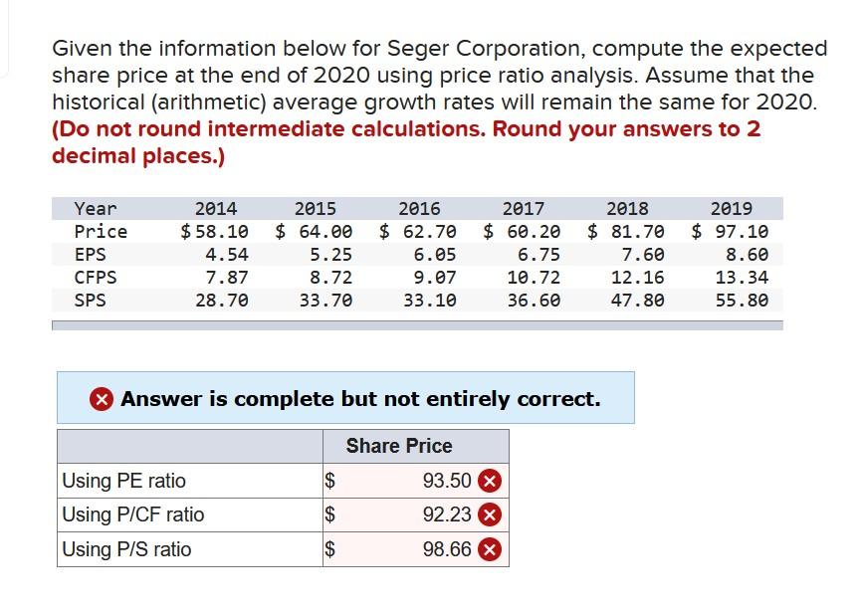Click the horizontal scrollbar below the data table
This screenshot has width=861, height=616.
(x=418, y=323)
